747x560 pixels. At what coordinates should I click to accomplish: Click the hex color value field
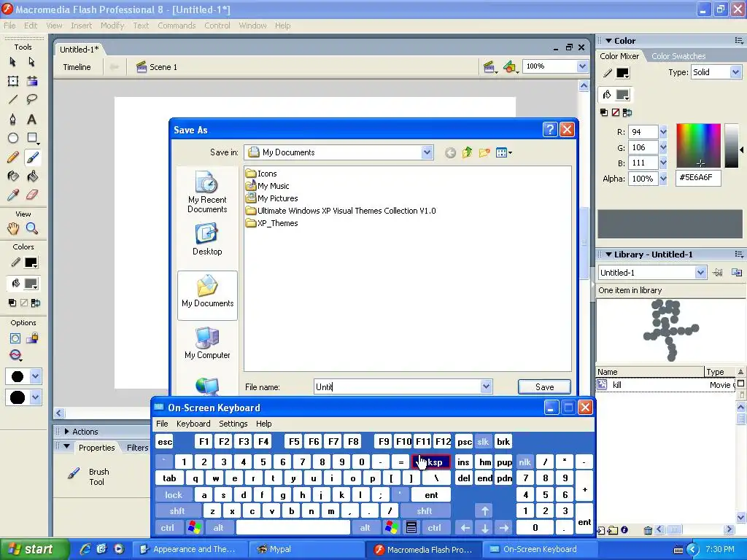(x=698, y=178)
